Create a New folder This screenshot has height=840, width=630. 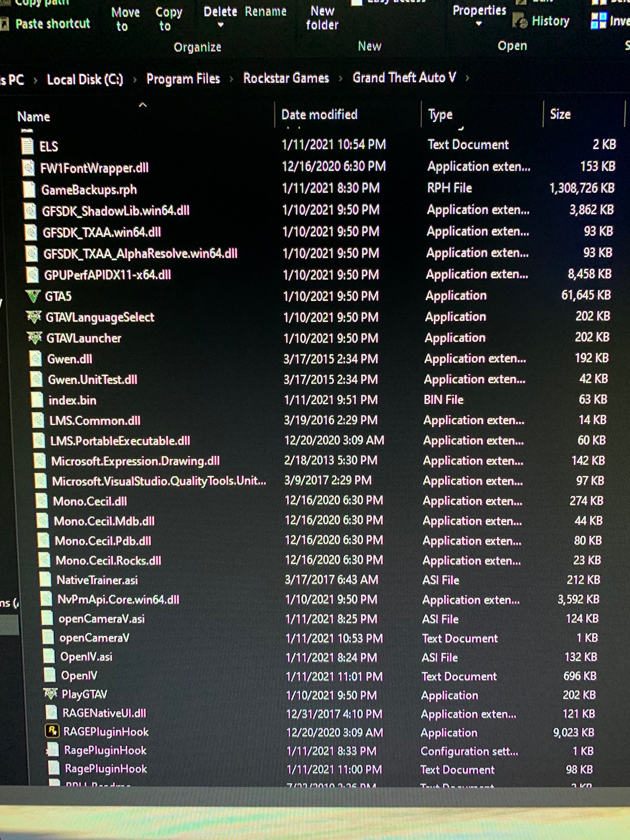pyautogui.click(x=322, y=18)
